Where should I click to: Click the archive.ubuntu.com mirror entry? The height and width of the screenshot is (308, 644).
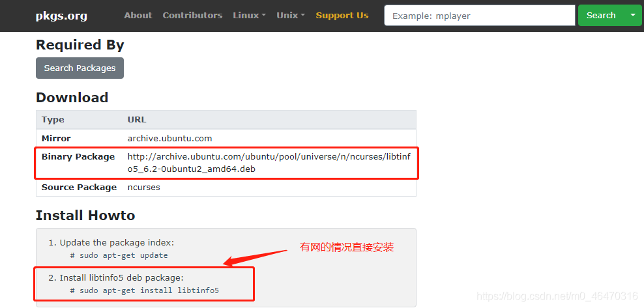click(169, 139)
